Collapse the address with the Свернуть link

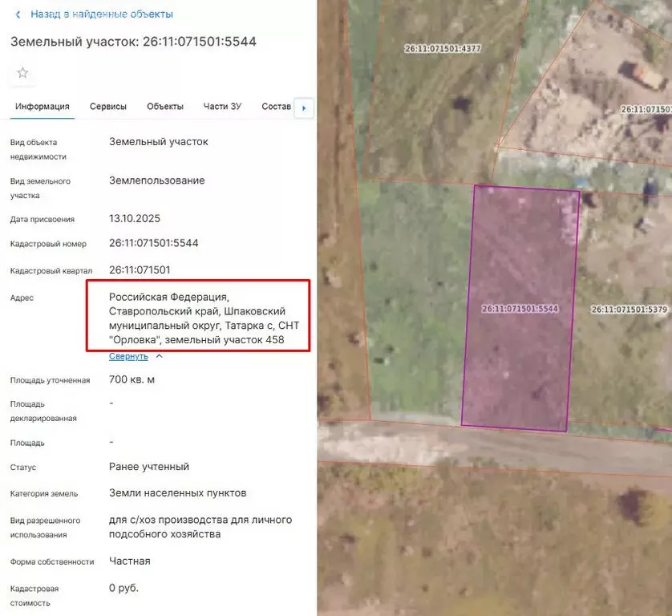128,356
